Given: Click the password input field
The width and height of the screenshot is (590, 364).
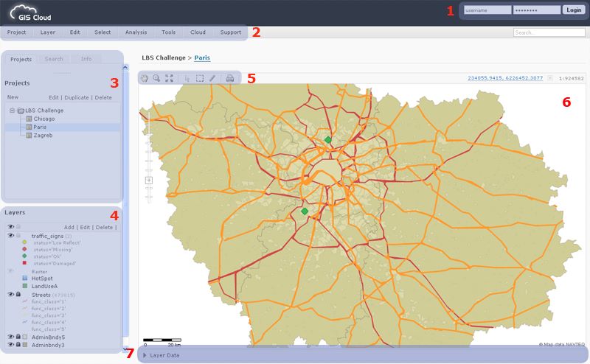Looking at the screenshot, I should [x=537, y=10].
